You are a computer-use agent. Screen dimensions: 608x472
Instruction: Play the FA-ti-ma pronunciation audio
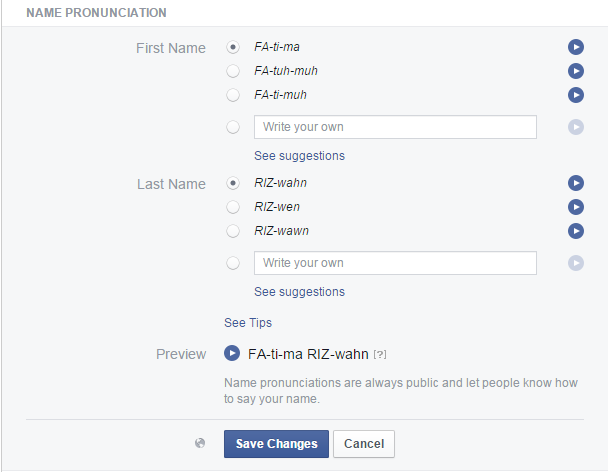pos(576,47)
